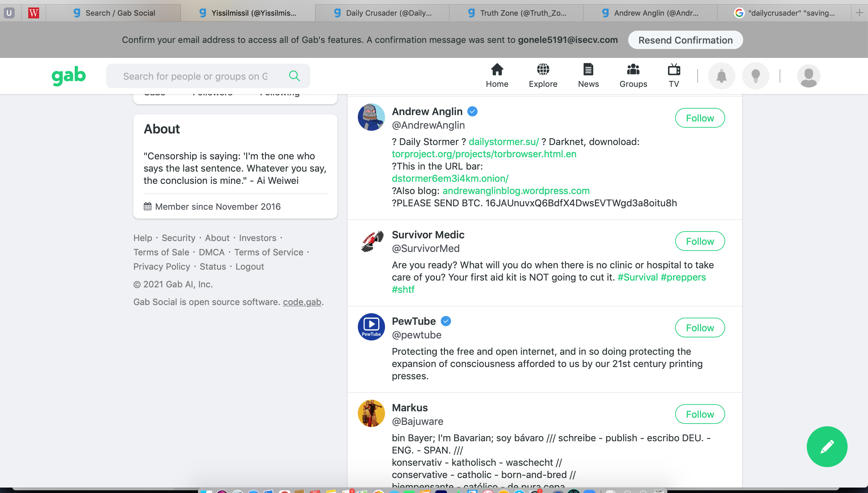The image size is (868, 493).
Task: Open the code.gab link
Action: [x=302, y=302]
